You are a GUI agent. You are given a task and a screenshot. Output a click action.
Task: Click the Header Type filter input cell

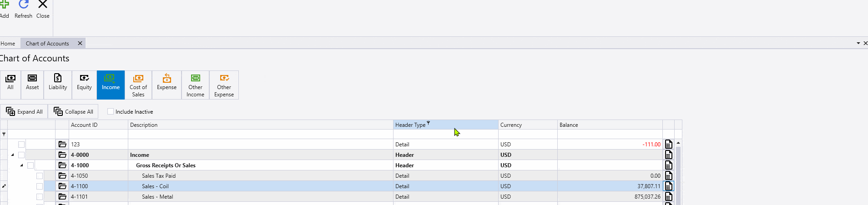point(446,134)
